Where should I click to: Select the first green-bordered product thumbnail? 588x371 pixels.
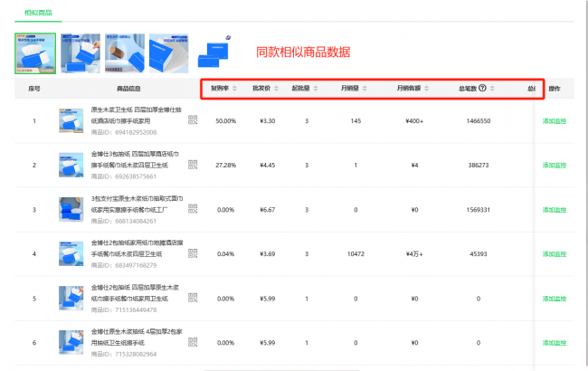(34, 53)
